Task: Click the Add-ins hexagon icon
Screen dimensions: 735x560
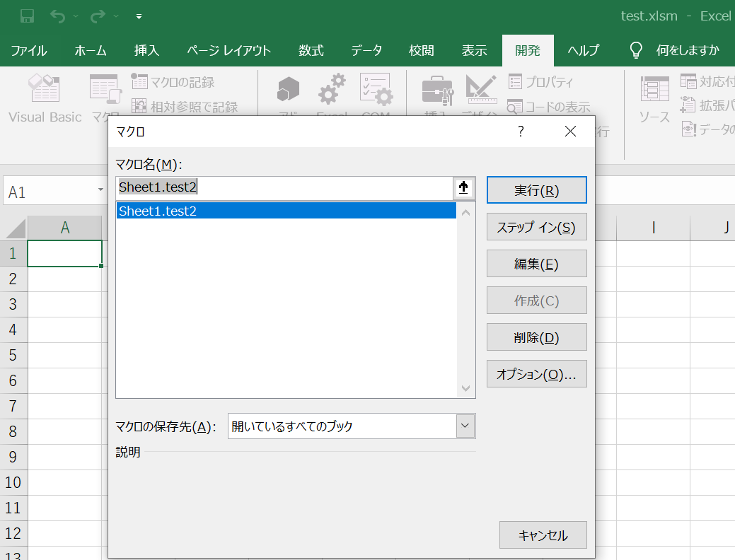Action: pyautogui.click(x=288, y=89)
